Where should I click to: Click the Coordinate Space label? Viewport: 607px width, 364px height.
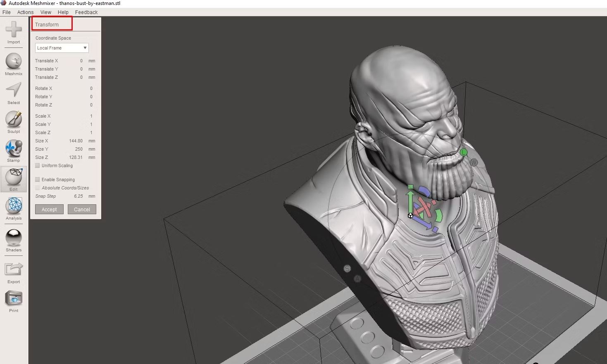(53, 38)
